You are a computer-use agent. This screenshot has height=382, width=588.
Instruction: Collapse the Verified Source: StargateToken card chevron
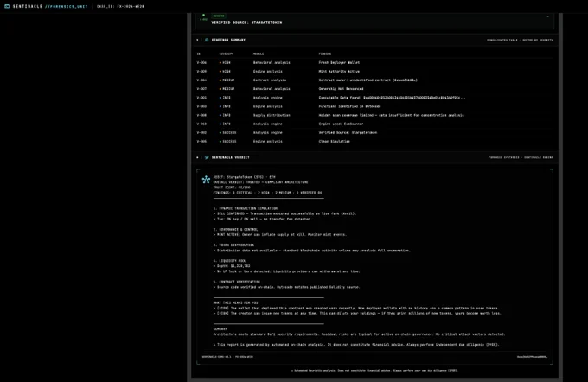547,16
